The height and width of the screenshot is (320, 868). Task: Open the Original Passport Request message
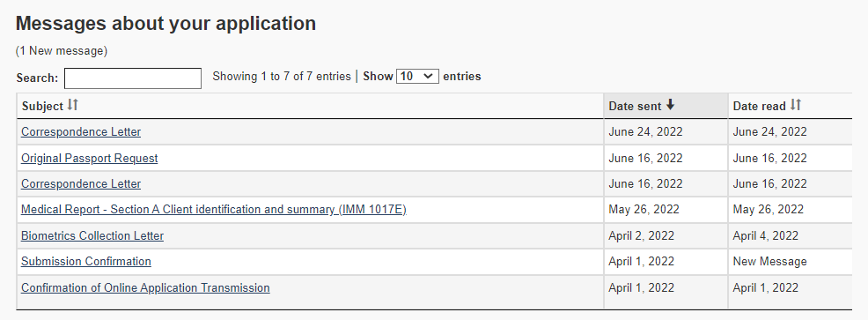point(89,158)
